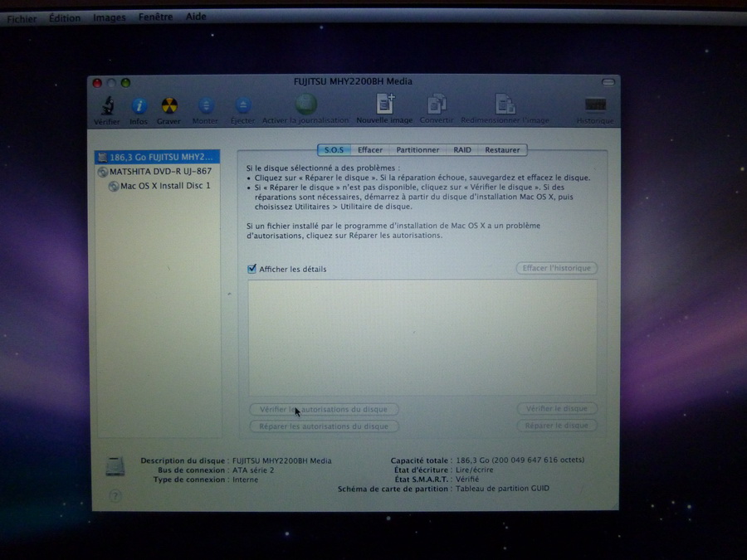Click inside the details log area
The height and width of the screenshot is (560, 747).
pos(422,337)
